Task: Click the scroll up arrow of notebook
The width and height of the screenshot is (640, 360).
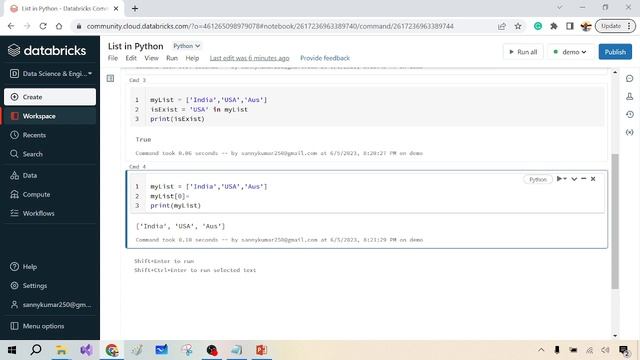Action: pyautogui.click(x=615, y=72)
